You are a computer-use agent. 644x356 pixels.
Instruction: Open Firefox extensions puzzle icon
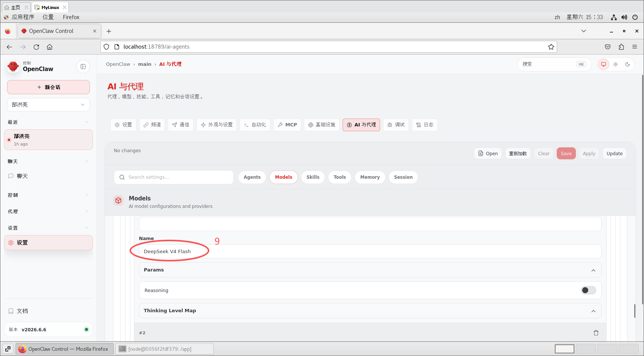coord(621,47)
